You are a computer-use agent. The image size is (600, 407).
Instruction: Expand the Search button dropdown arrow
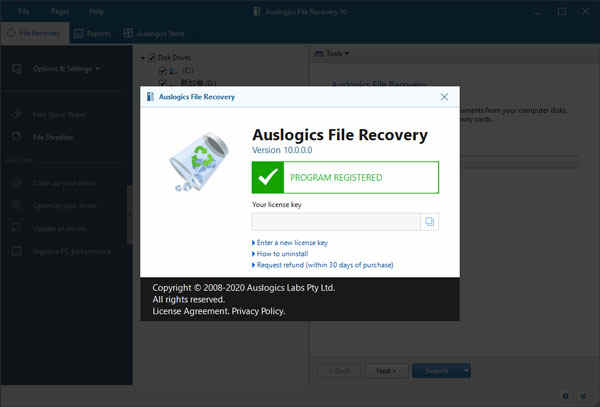click(x=466, y=371)
